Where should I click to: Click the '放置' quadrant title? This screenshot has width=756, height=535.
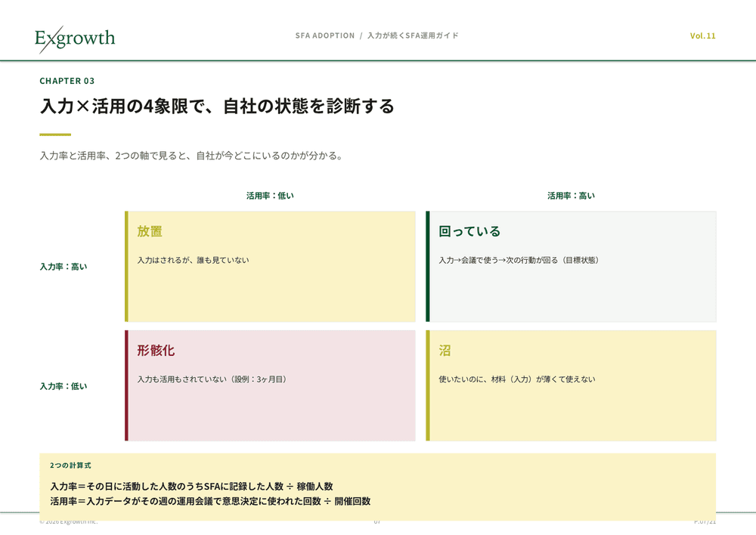pyautogui.click(x=150, y=231)
